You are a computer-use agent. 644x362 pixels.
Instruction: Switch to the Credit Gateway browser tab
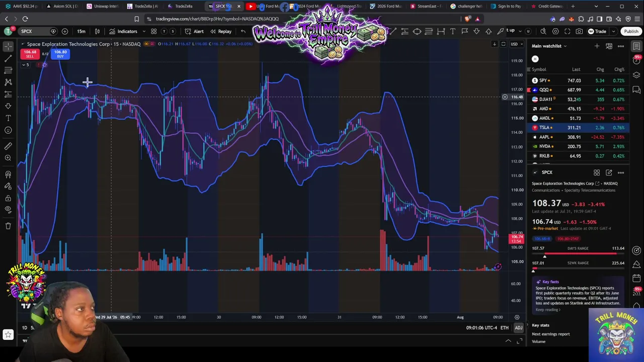546,6
